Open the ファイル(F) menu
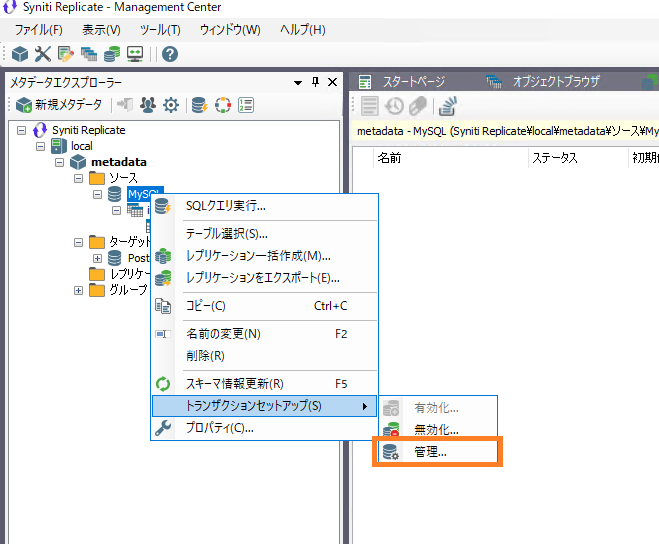 tap(39, 30)
